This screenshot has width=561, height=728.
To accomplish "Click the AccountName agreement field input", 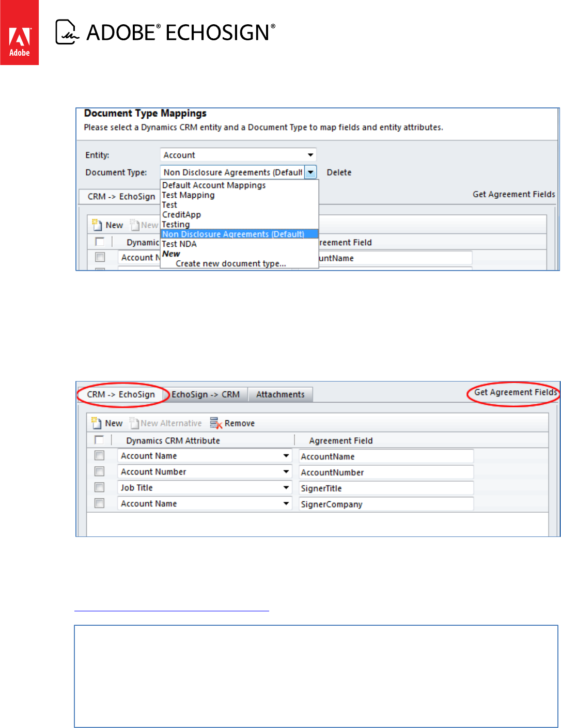I will 386,456.
